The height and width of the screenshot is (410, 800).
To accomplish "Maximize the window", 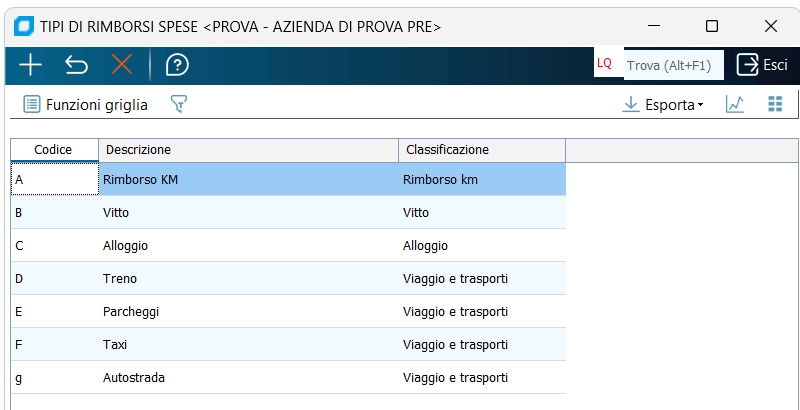I will (712, 26).
